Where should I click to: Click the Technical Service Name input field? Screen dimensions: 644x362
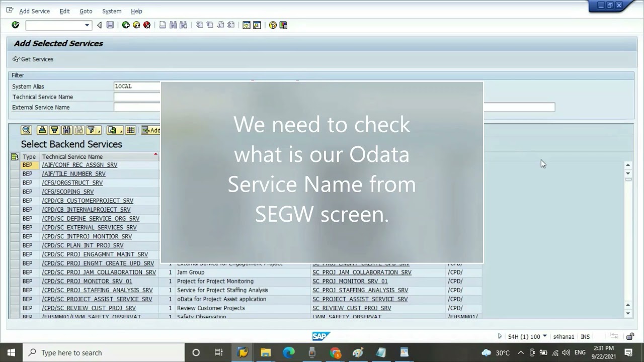[137, 97]
